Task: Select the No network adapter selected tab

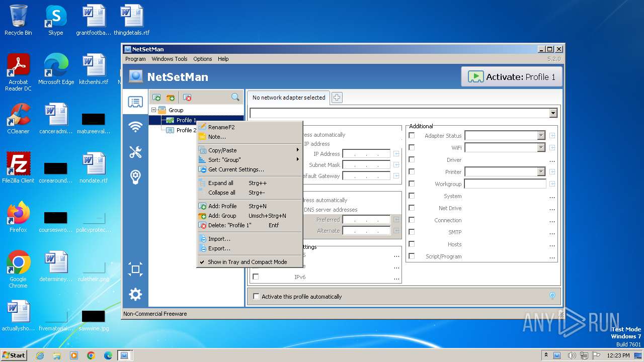Action: point(289,98)
